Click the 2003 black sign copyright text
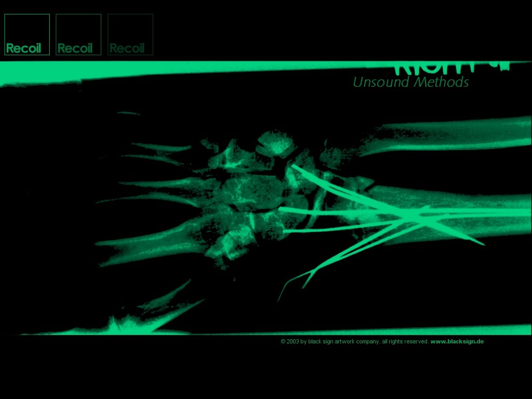The image size is (532, 399). (355, 342)
